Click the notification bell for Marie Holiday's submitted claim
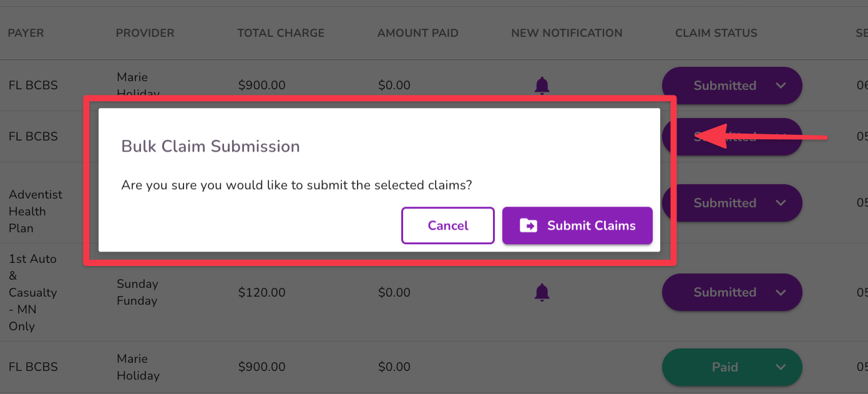This screenshot has width=868, height=394. point(542,85)
